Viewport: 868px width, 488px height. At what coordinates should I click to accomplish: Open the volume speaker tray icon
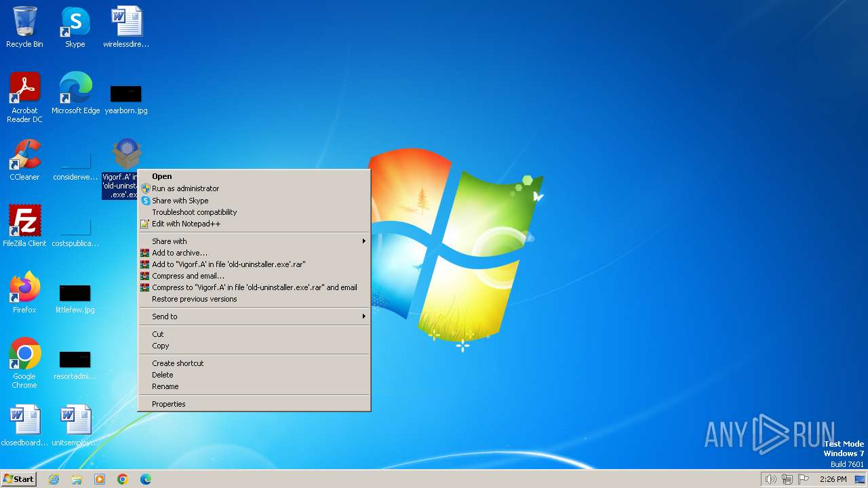[x=770, y=479]
